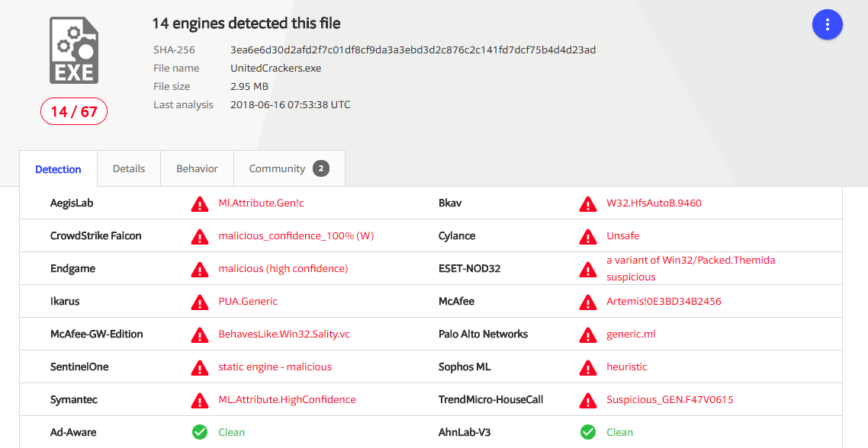Click the Sophos ML warning triangle icon
868x448 pixels.
coord(588,367)
